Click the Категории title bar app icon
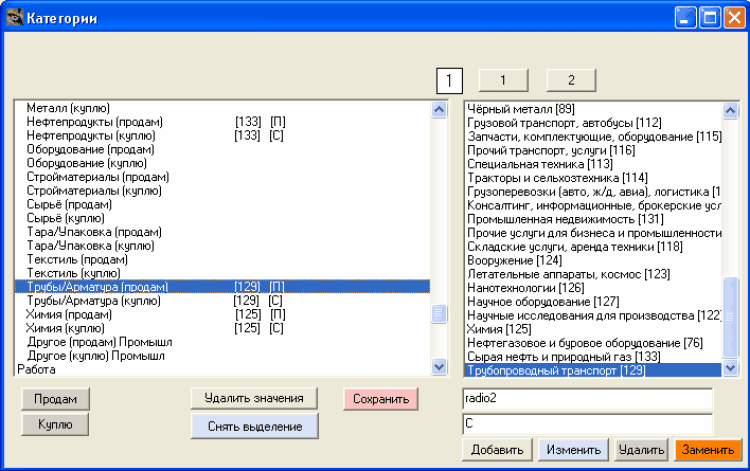The width and height of the screenshot is (750, 471). [x=15, y=17]
